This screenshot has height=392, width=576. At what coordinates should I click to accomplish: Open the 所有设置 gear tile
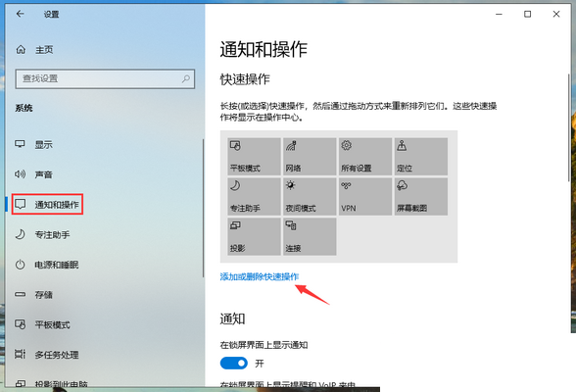(x=365, y=157)
